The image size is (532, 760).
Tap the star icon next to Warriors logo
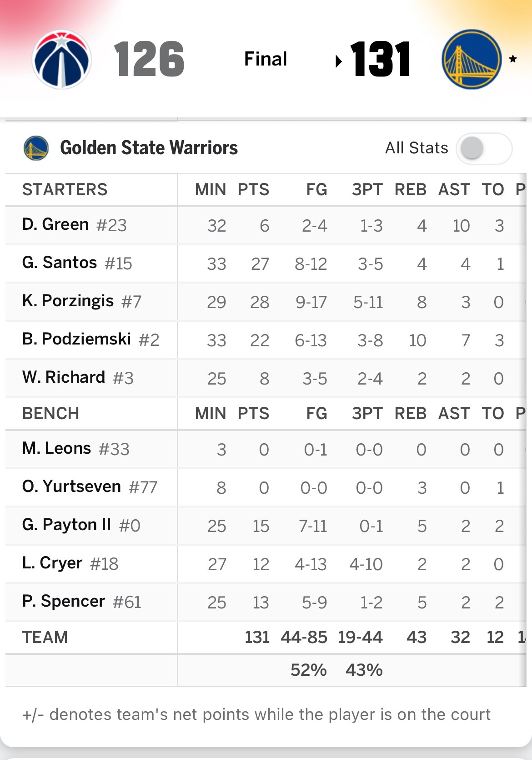pyautogui.click(x=513, y=59)
